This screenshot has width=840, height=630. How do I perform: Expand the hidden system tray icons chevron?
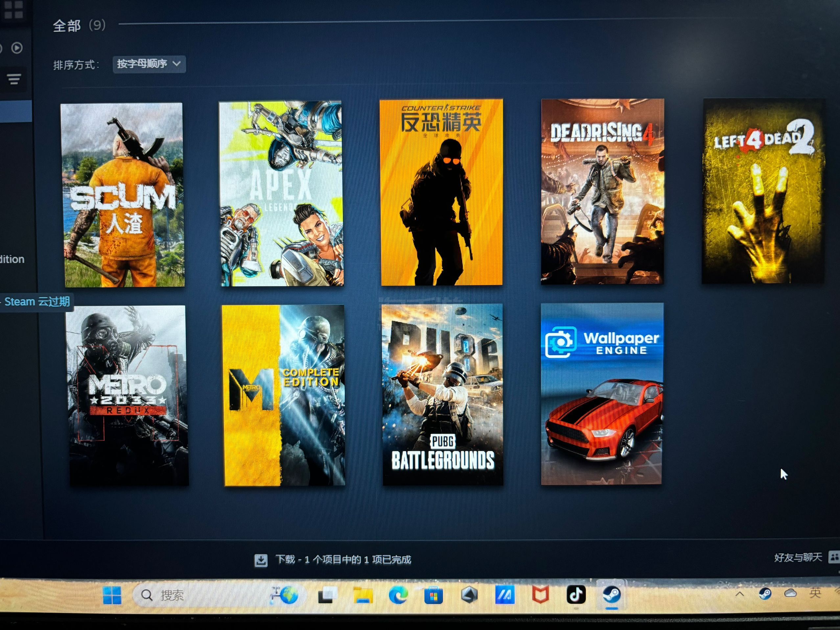tap(739, 594)
